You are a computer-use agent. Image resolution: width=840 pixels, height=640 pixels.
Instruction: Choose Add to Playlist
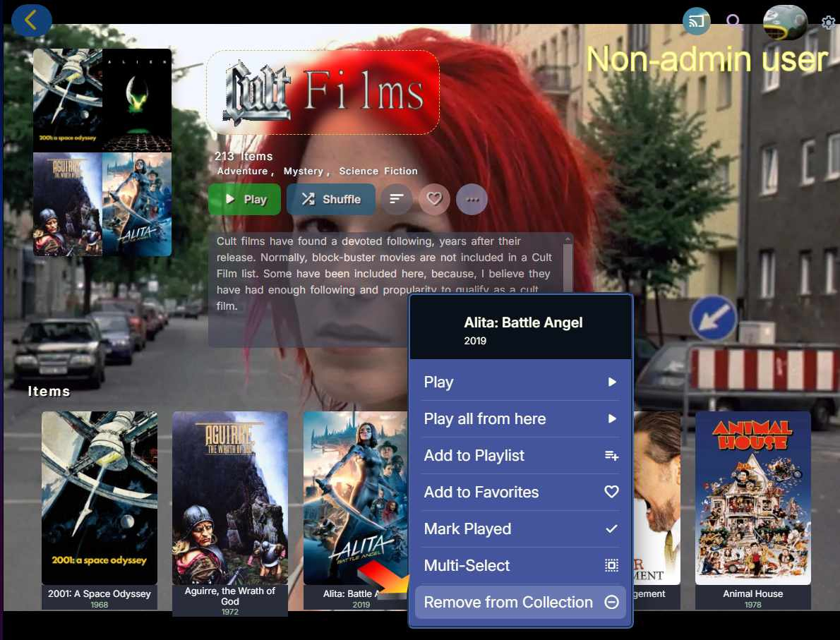tap(520, 455)
